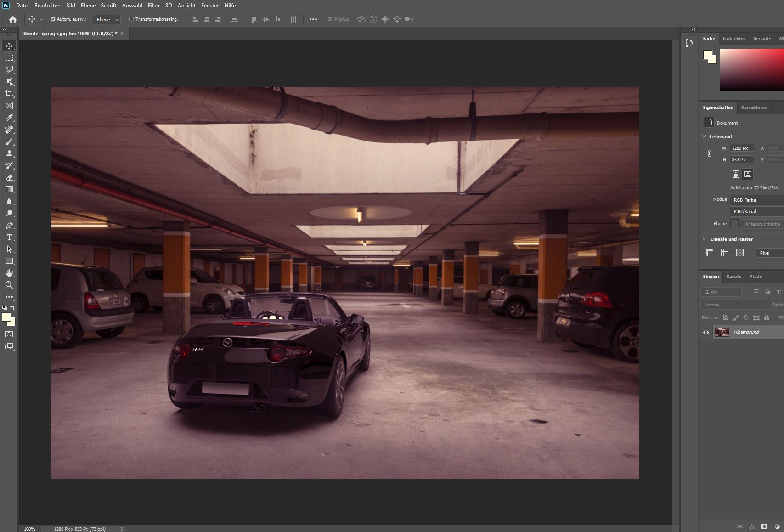Open the Eraser tool

click(9, 177)
